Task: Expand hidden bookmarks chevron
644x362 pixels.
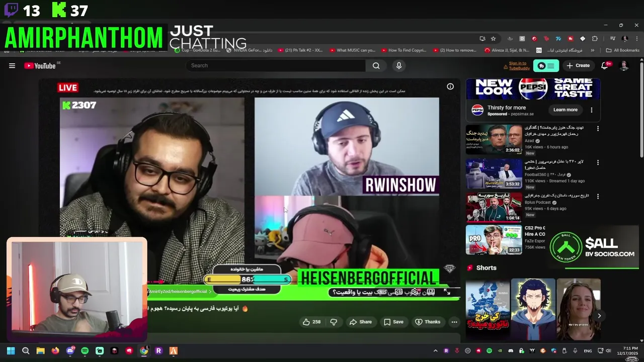Action: click(592, 50)
